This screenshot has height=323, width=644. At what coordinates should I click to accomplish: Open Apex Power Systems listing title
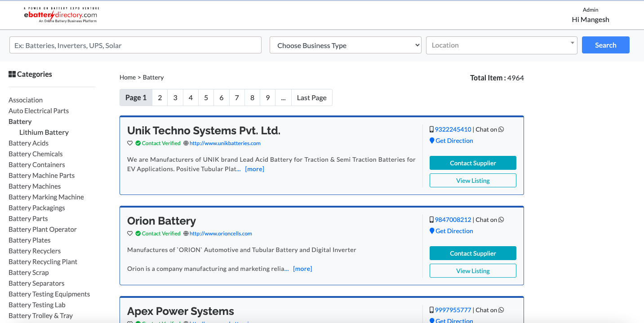tap(181, 311)
